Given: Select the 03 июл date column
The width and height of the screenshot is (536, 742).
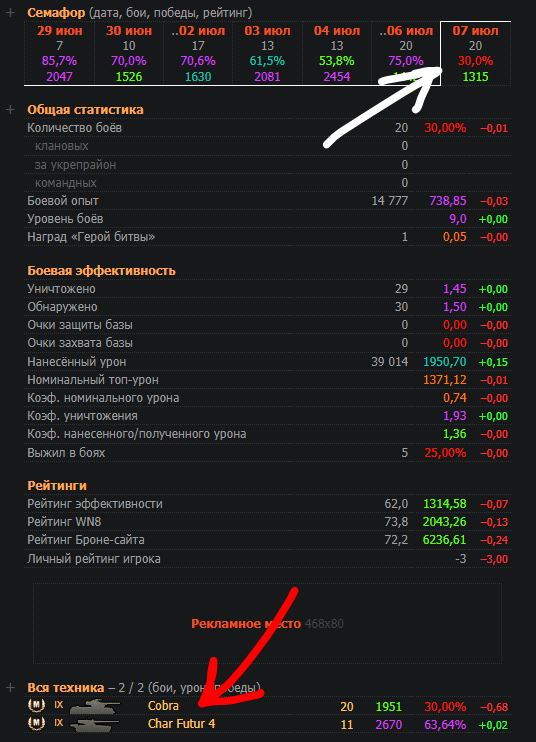Looking at the screenshot, I should tap(267, 53).
